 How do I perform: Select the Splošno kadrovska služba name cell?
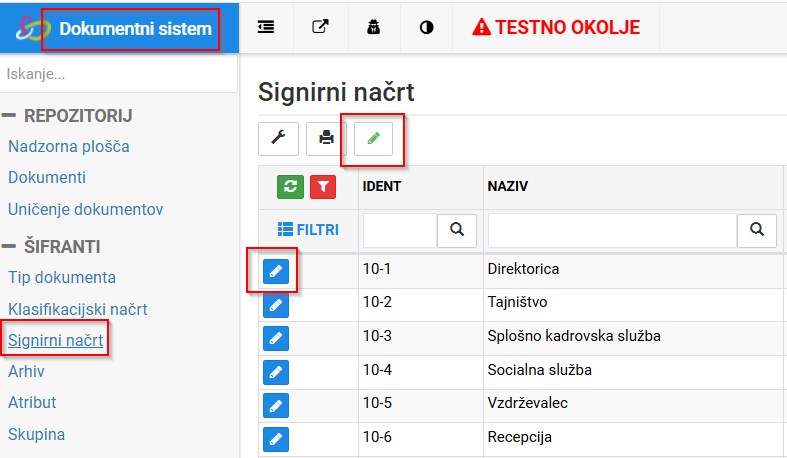coord(633,339)
